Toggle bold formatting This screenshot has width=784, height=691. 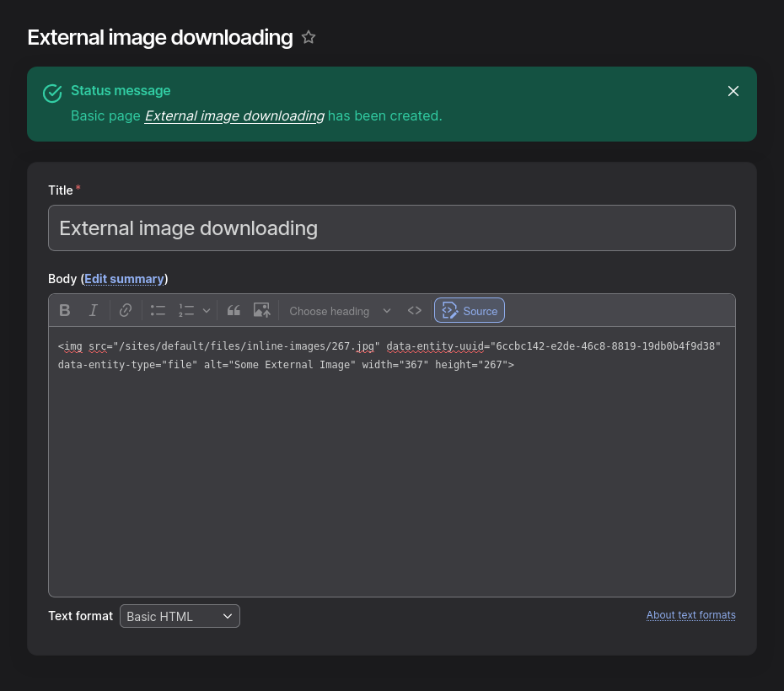(x=65, y=311)
